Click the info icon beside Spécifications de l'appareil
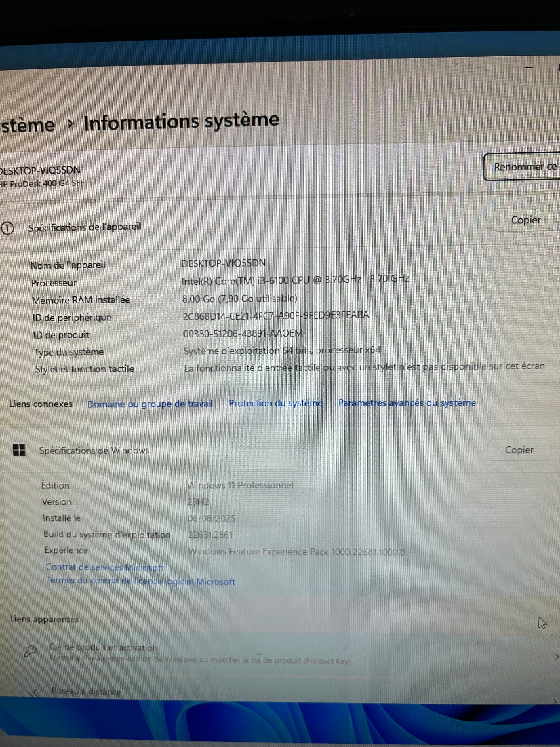Image resolution: width=560 pixels, height=747 pixels. pyautogui.click(x=7, y=229)
